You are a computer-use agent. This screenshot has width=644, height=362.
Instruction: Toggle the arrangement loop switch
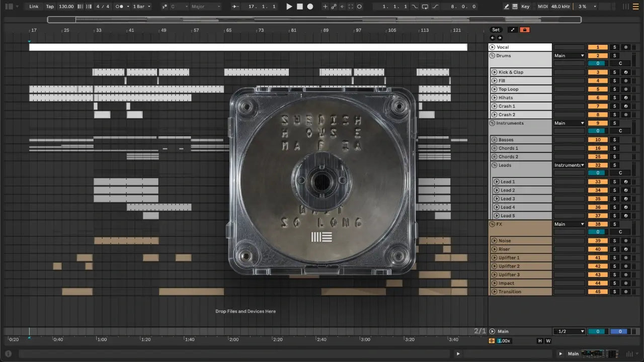(x=425, y=7)
